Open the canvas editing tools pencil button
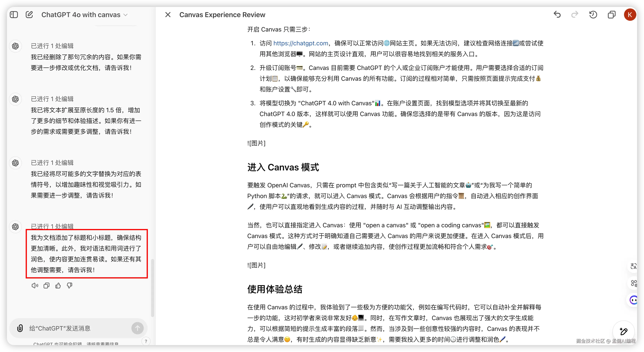The image size is (644, 352). click(x=623, y=331)
